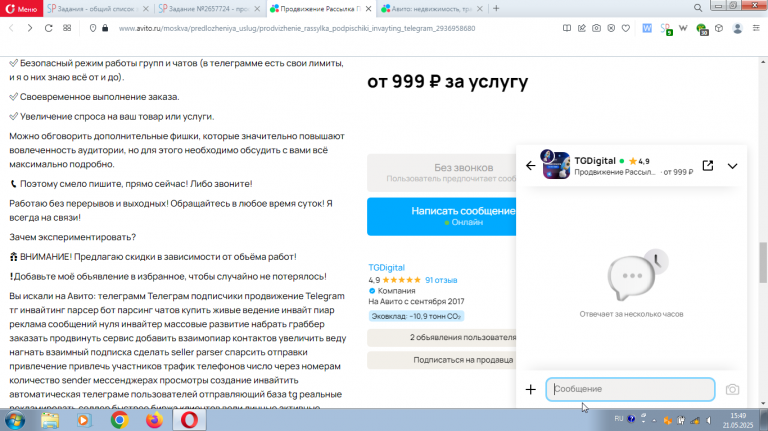Click the chat plus attachment icon
Screen dimensions: 768x431
tap(530, 389)
